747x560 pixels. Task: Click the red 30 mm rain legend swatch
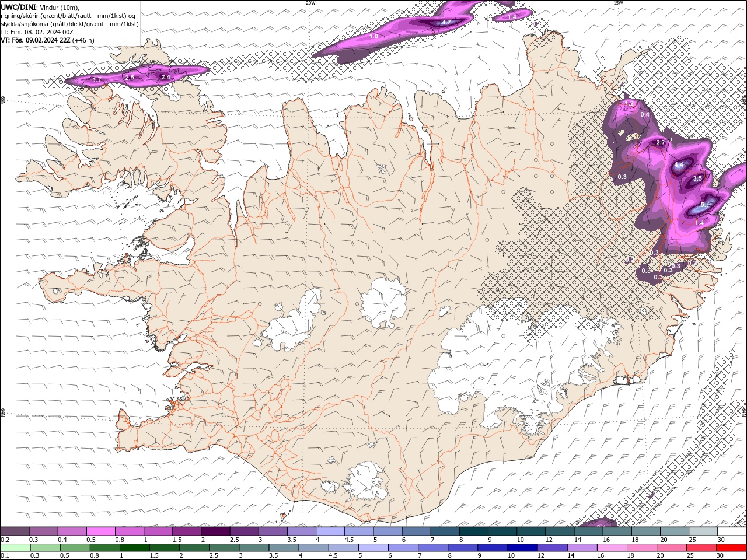click(x=731, y=548)
